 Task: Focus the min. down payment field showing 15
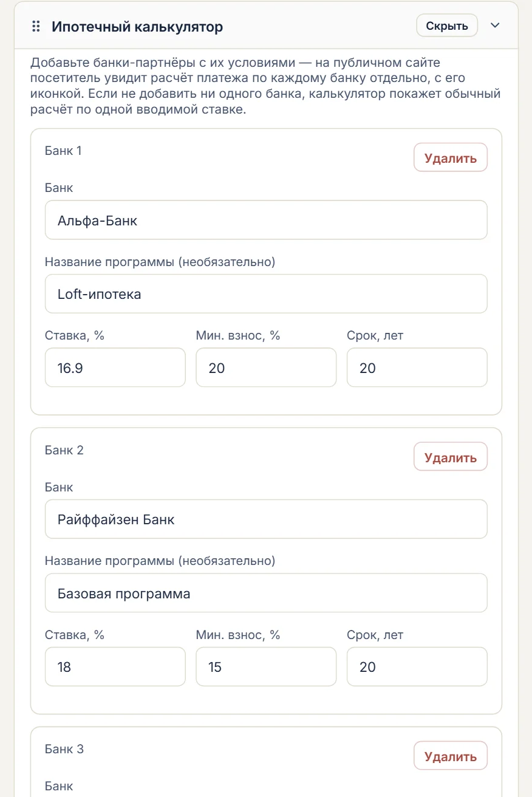tap(266, 666)
